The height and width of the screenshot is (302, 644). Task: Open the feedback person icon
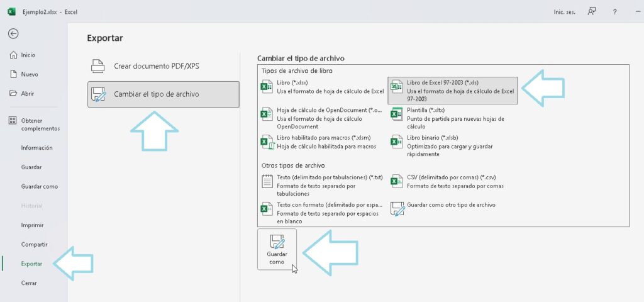coord(591,12)
